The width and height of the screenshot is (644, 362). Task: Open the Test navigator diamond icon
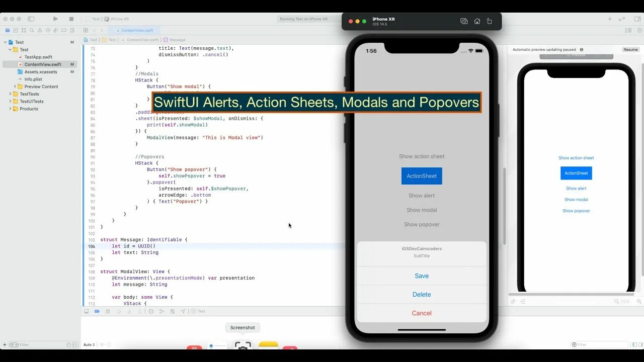click(48, 30)
